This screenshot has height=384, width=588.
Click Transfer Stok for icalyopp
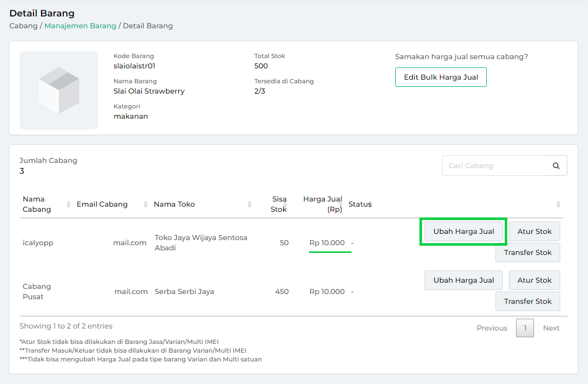(528, 252)
